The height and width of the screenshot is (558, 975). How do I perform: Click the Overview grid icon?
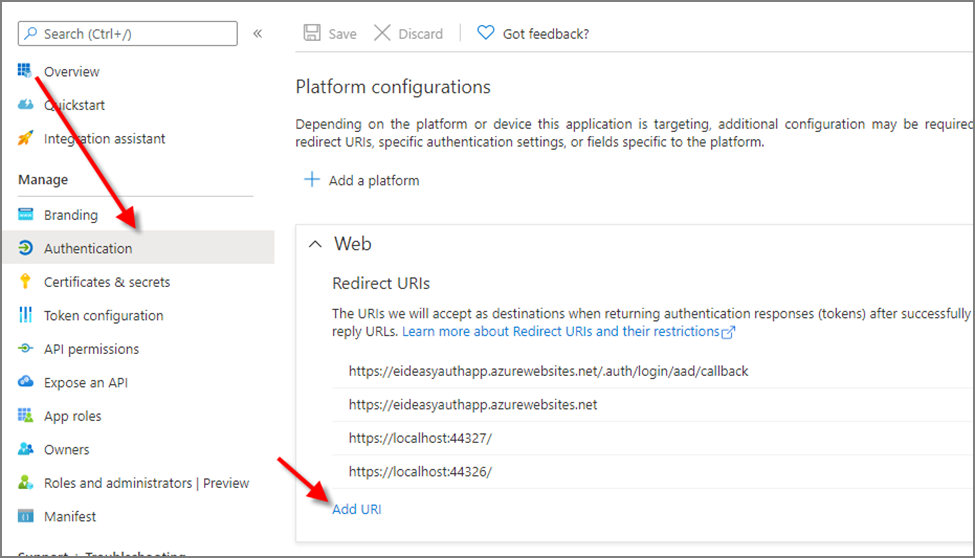coord(25,70)
